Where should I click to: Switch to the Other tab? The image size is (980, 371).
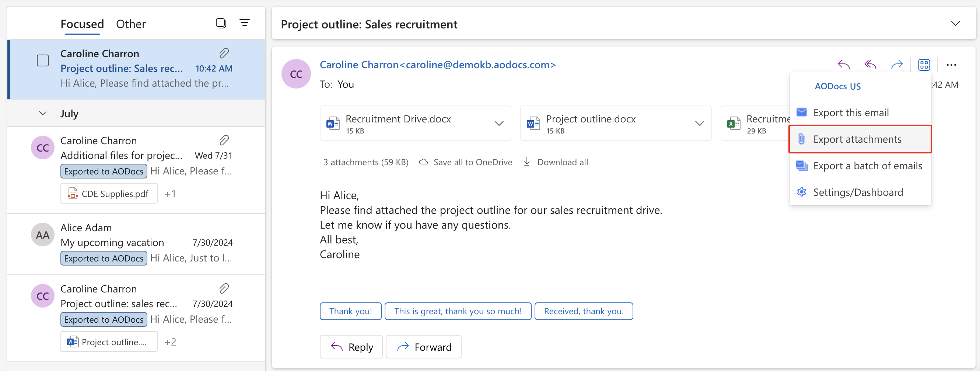pyautogui.click(x=131, y=24)
